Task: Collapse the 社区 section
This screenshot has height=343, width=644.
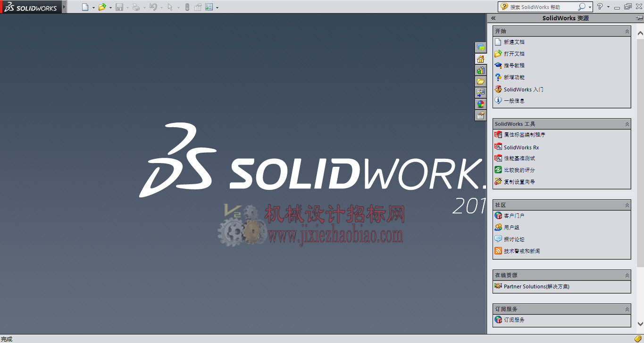Action: pyautogui.click(x=627, y=205)
